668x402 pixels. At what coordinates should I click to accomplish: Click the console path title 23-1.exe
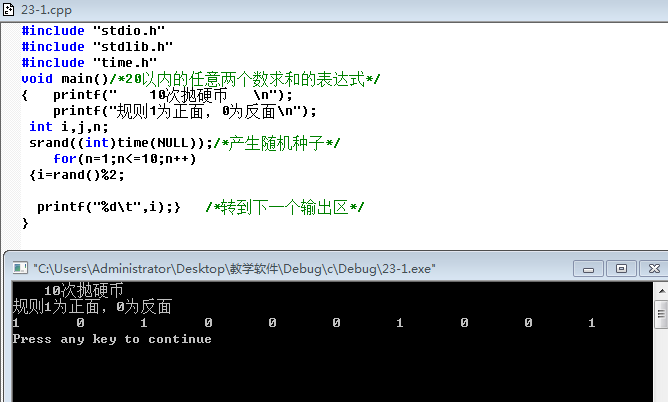coord(234,269)
